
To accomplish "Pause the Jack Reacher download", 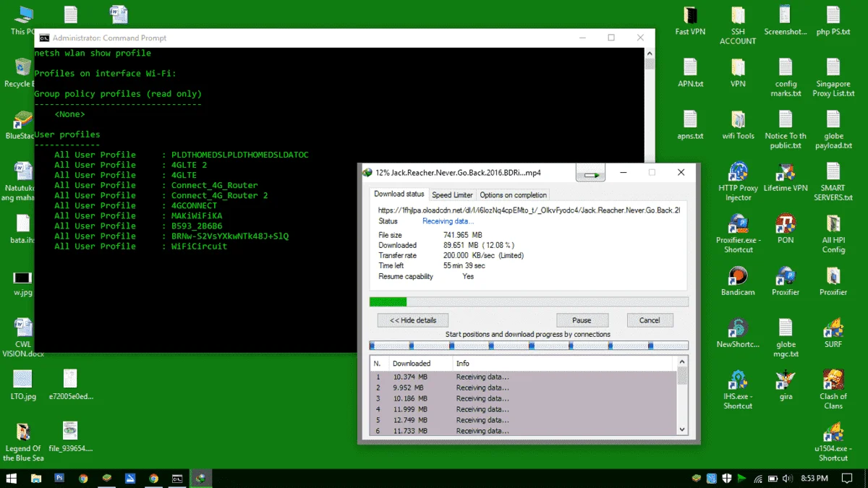I will click(582, 320).
